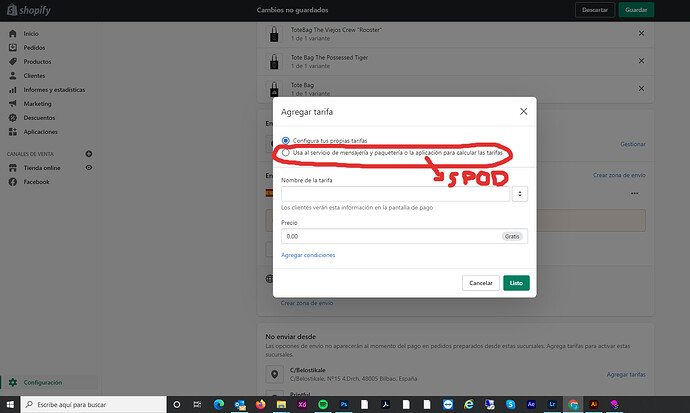
Task: Launch Firefox from the taskbar
Action: [261, 404]
